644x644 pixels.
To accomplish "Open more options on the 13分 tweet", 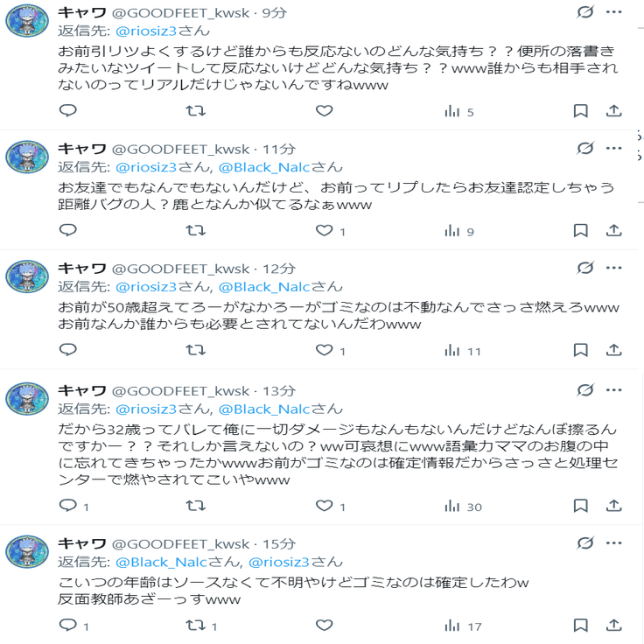I will (x=614, y=390).
